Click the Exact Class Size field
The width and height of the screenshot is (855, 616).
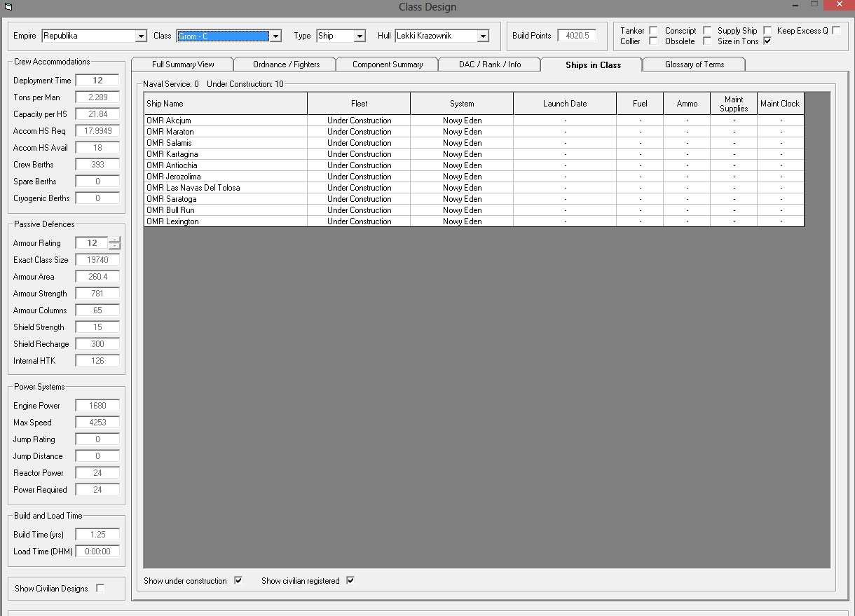[x=97, y=260]
